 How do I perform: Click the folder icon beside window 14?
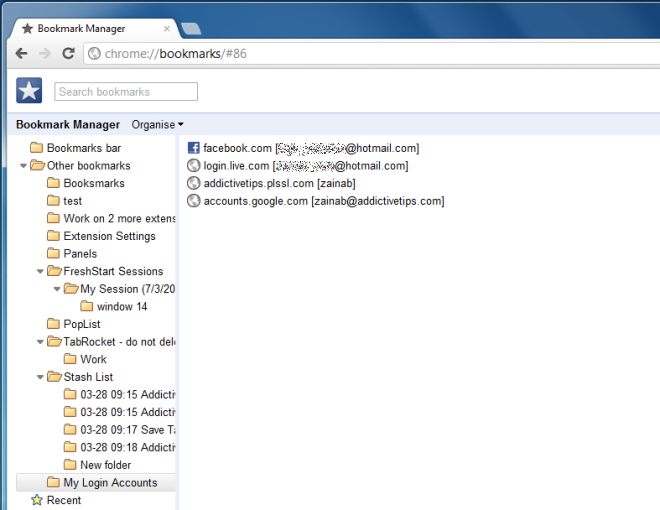87,306
